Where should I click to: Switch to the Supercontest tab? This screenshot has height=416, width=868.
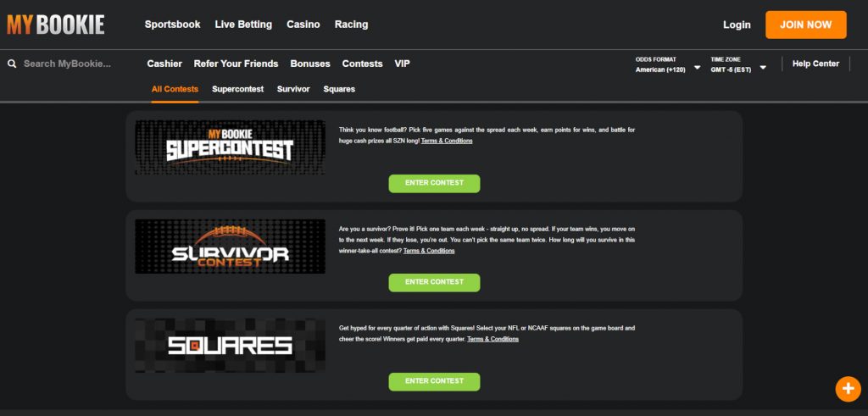(x=237, y=89)
